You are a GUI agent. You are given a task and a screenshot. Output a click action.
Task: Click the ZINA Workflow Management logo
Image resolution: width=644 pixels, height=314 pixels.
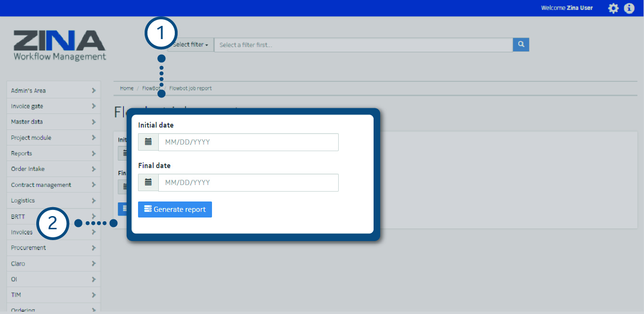click(60, 46)
